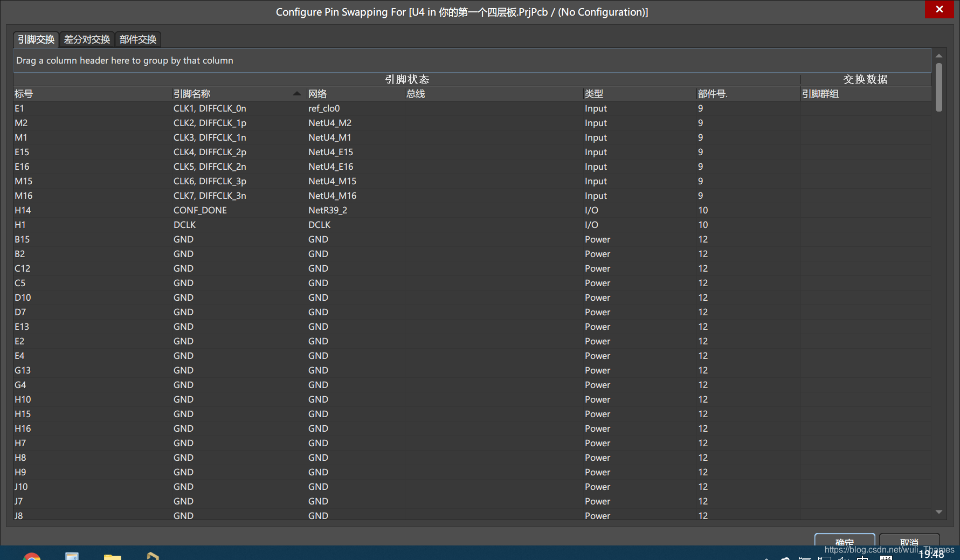960x560 pixels.
Task: Select the row with designator E2
Action: tap(472, 341)
